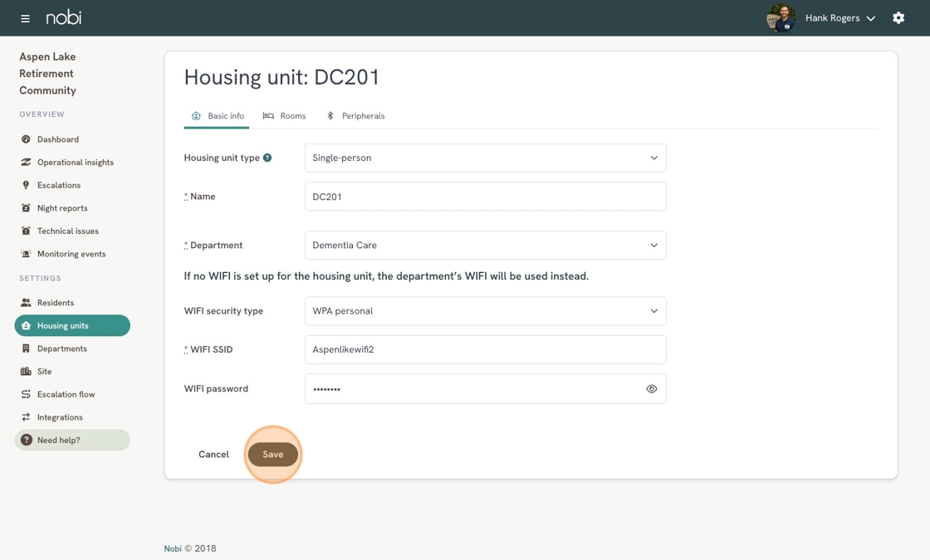
Task: Open Technical issues page
Action: [67, 231]
